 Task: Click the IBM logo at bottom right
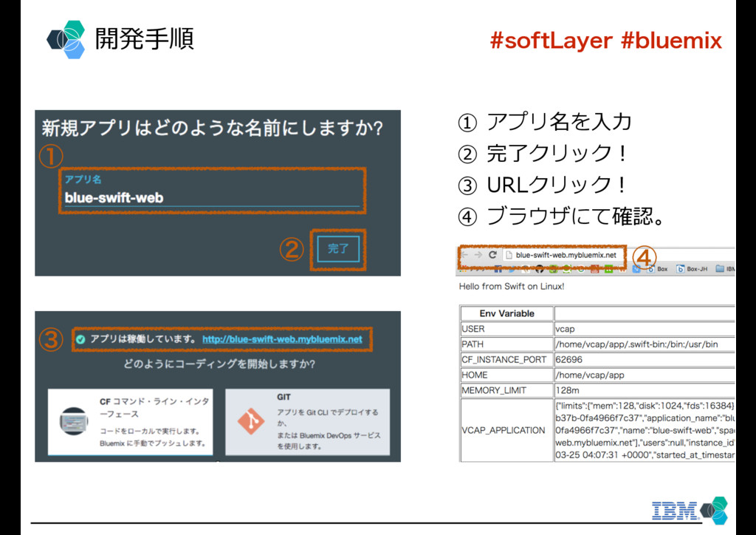click(x=675, y=511)
